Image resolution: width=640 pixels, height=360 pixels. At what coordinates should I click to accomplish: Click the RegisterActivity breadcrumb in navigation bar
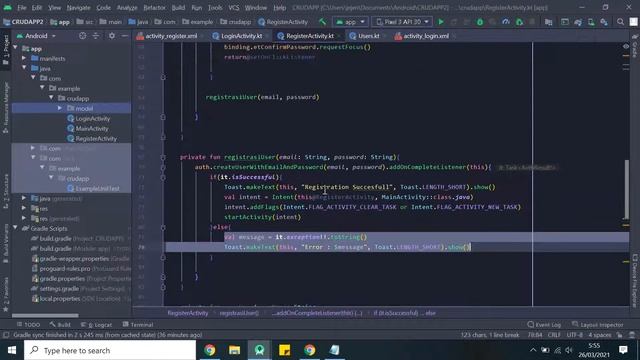click(x=283, y=22)
